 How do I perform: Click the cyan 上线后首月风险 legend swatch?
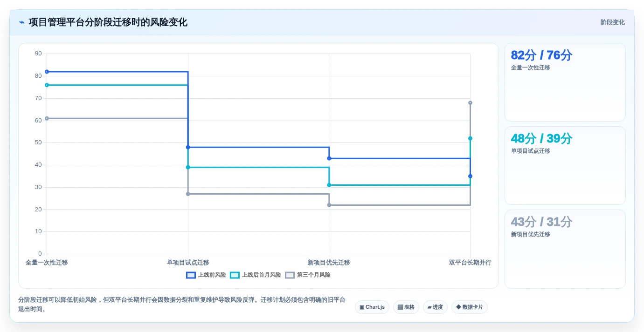click(235, 275)
